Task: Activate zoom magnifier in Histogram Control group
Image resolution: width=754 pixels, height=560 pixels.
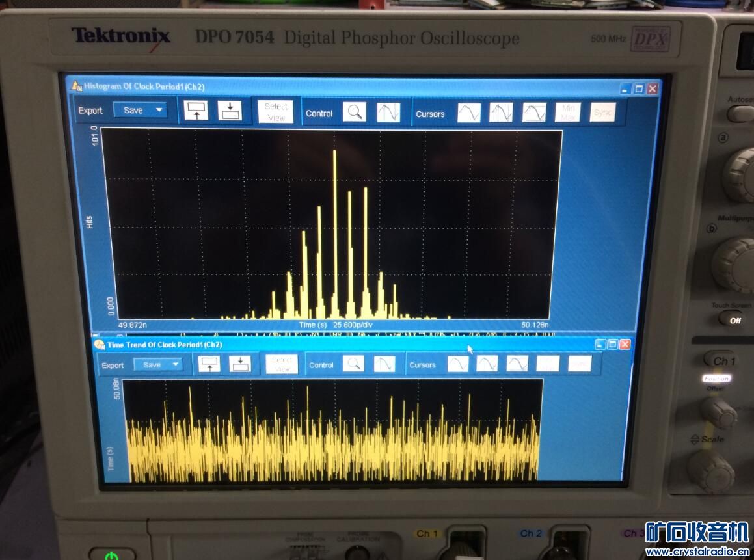Action: [355, 113]
